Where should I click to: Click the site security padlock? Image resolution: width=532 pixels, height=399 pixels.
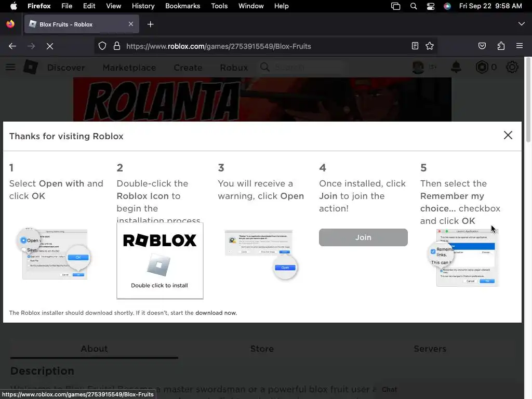click(x=117, y=46)
